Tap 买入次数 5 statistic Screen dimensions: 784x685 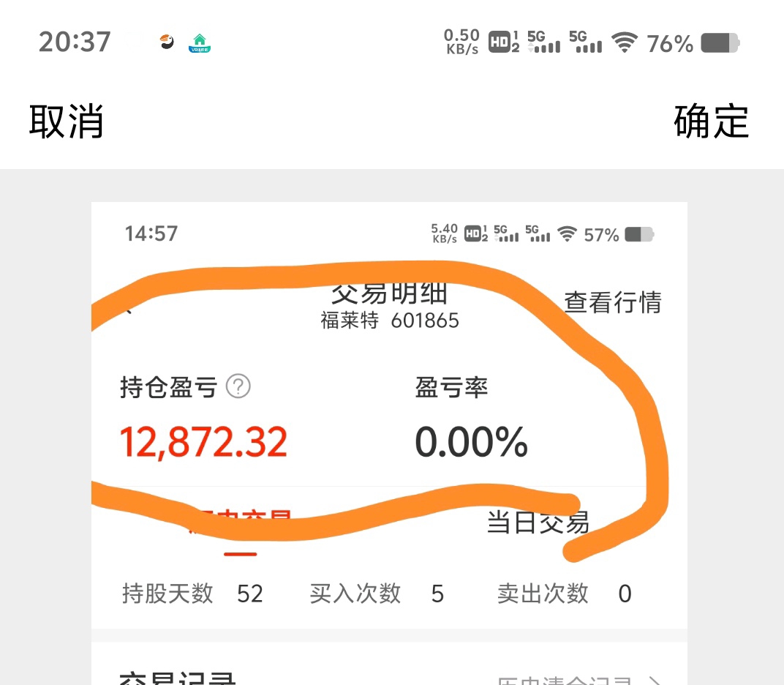click(377, 594)
